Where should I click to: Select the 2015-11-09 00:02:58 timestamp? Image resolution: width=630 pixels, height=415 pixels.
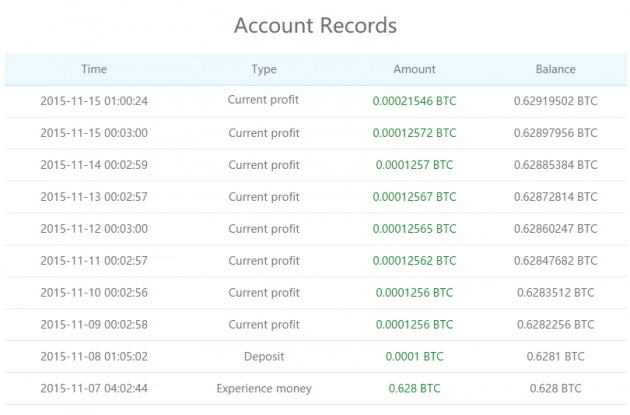(94, 325)
